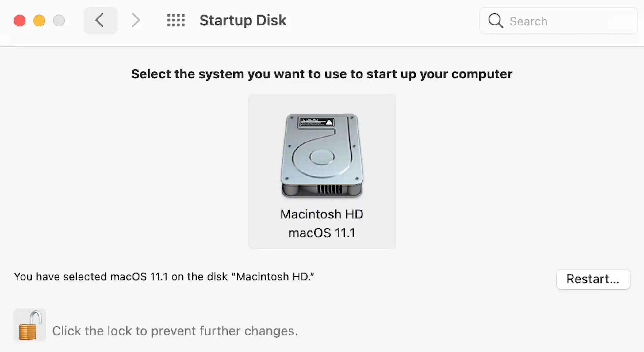The width and height of the screenshot is (644, 352).
Task: Click the "Macintosh HD" disk name label
Action: pyautogui.click(x=322, y=214)
